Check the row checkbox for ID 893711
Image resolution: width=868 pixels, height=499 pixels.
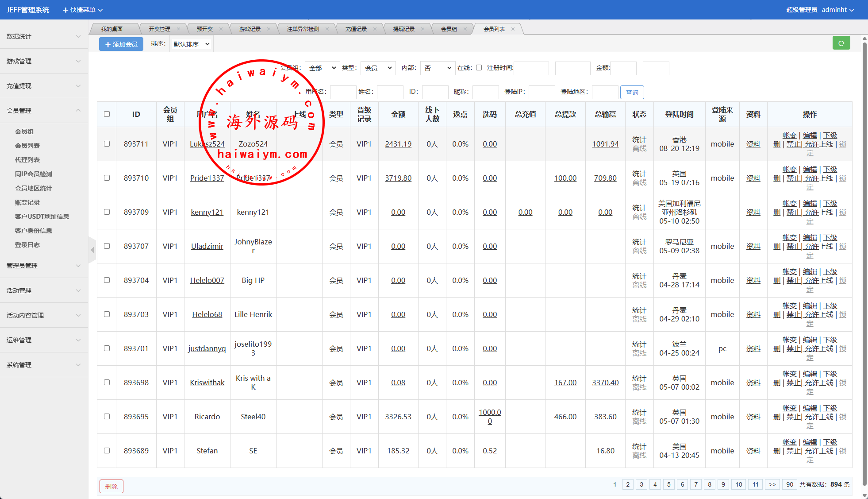107,144
